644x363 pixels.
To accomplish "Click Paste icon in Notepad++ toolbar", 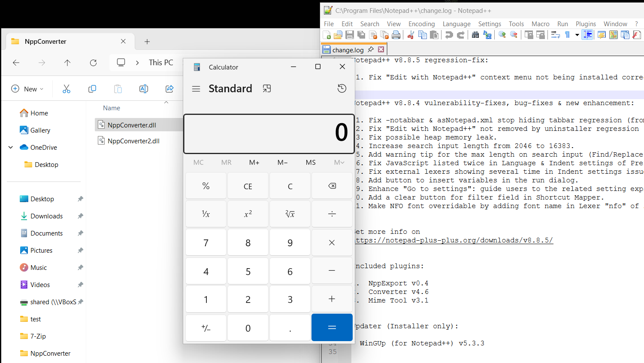I will point(434,35).
